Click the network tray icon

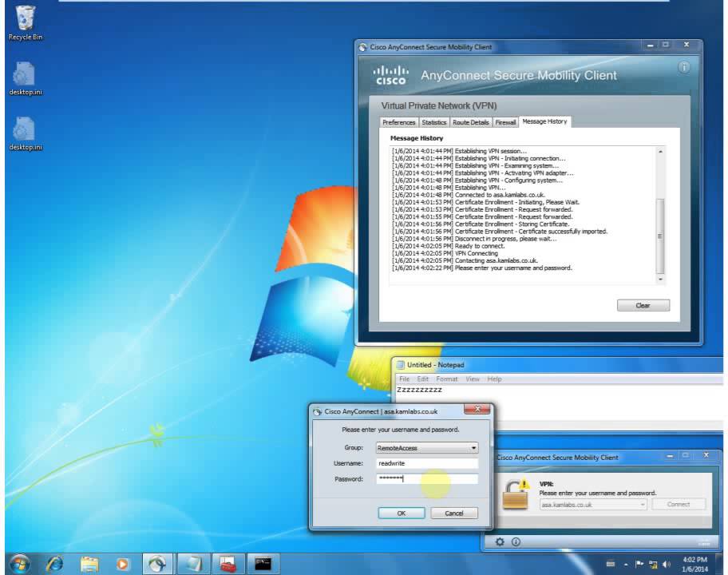tap(653, 565)
